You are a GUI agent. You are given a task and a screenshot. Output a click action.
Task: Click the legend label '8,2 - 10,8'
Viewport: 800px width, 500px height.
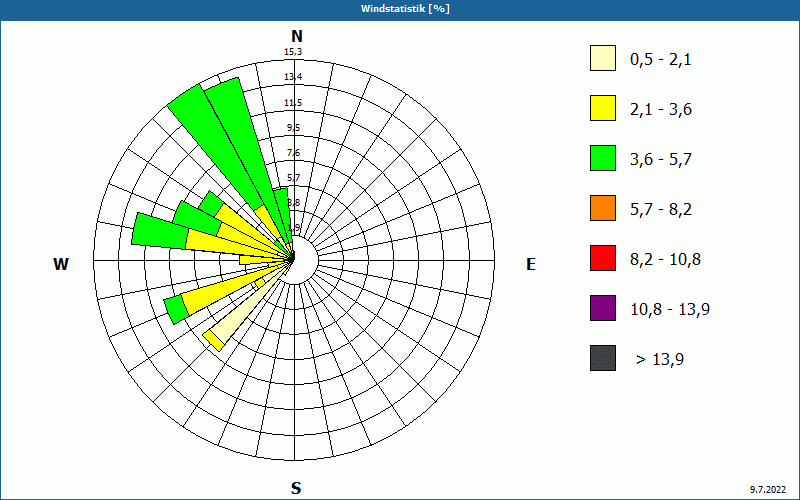[x=665, y=260]
